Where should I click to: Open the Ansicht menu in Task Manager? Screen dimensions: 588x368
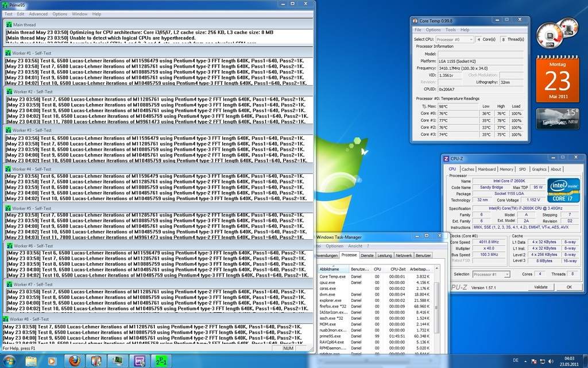pos(355,246)
